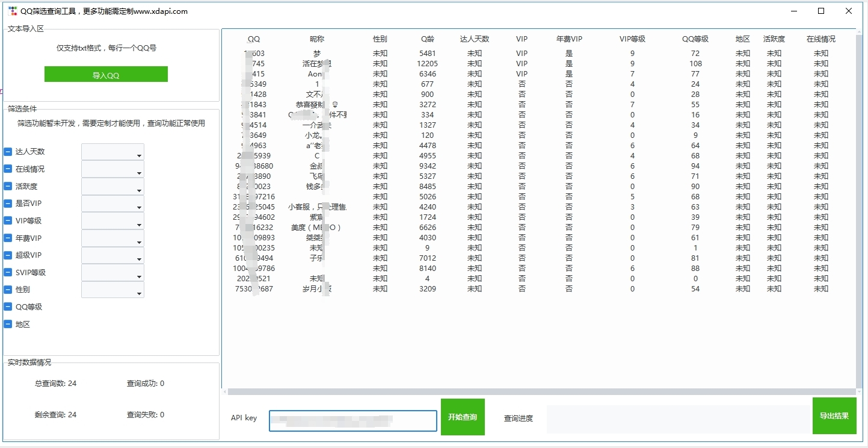This screenshot has width=868, height=448.
Task: Click the QQ column header
Action: coord(254,39)
